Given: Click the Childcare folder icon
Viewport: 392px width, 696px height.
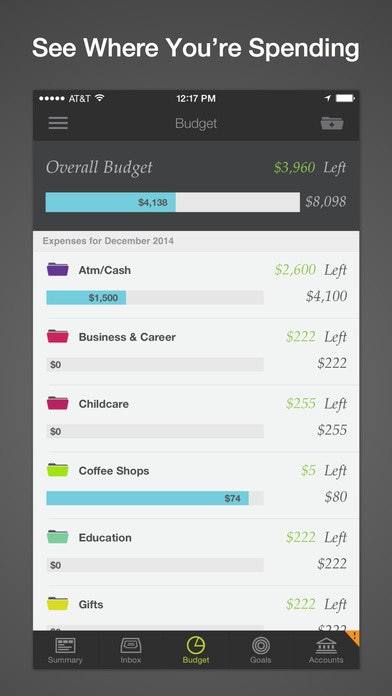Looking at the screenshot, I should [58, 403].
